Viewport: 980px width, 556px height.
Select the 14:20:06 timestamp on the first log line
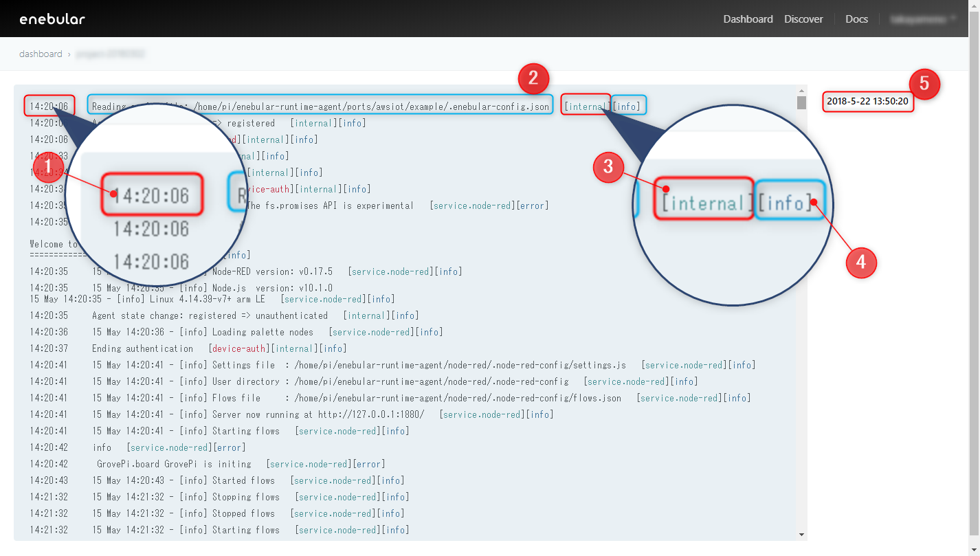[48, 105]
